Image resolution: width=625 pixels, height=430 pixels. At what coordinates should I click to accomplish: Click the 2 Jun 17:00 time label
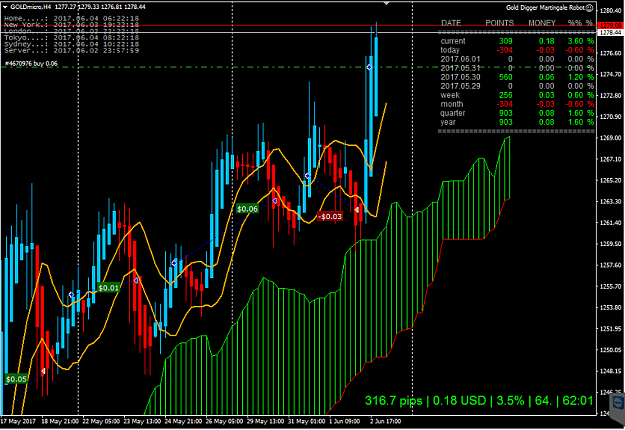click(385, 421)
